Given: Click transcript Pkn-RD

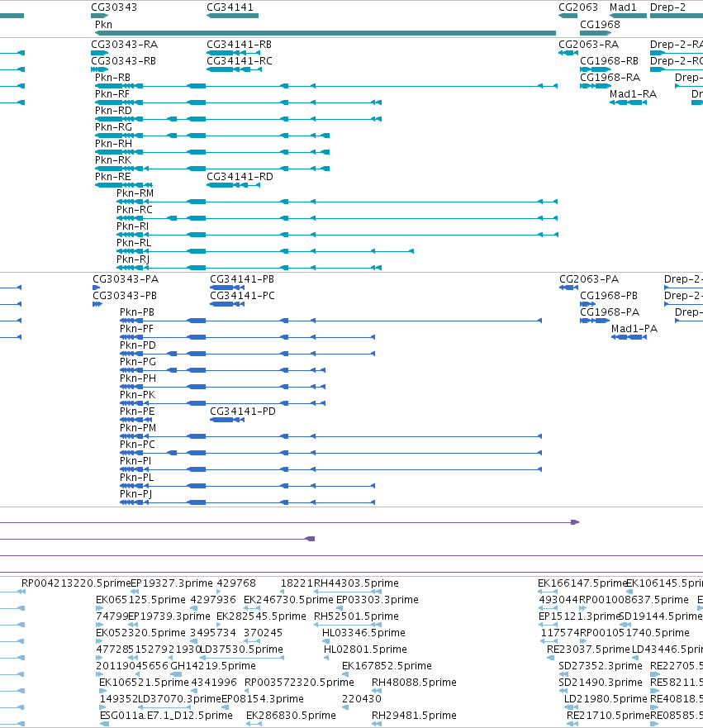Looking at the screenshot, I should [114, 111].
